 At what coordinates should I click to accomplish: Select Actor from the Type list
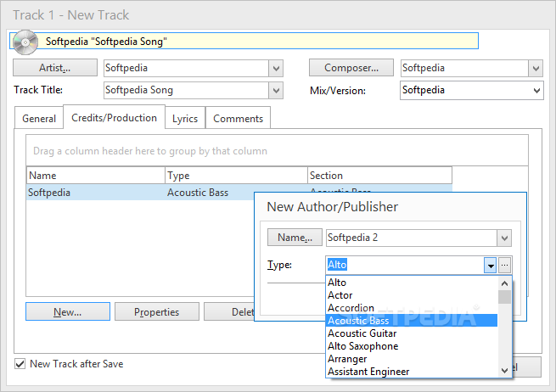tap(412, 295)
